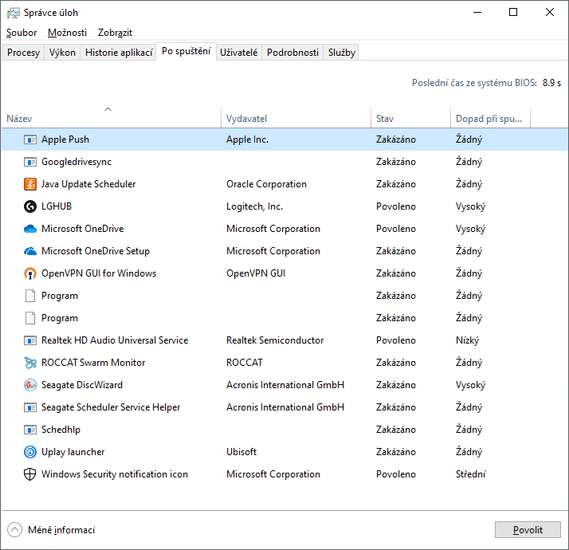Select the Po spuštění tab
569x550 pixels.
(x=186, y=51)
